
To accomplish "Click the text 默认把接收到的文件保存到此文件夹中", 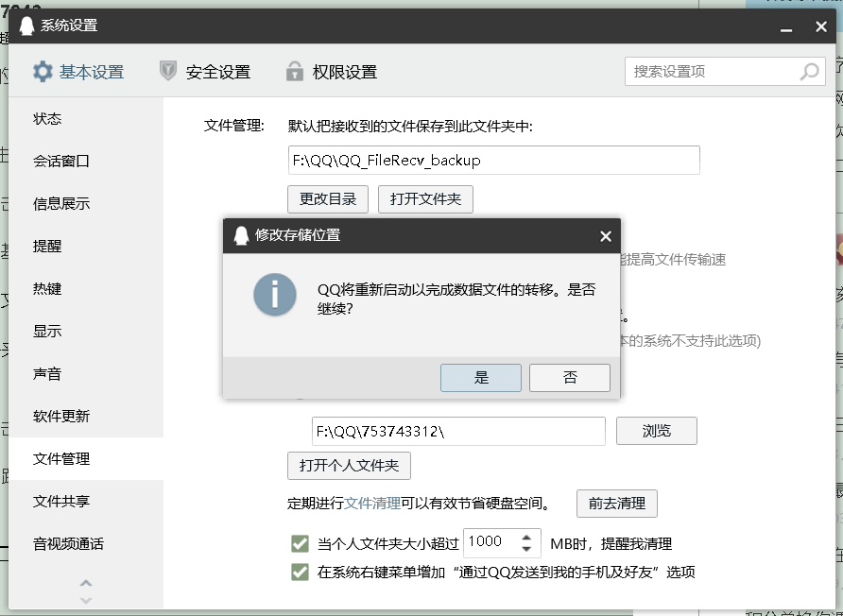I will click(410, 127).
